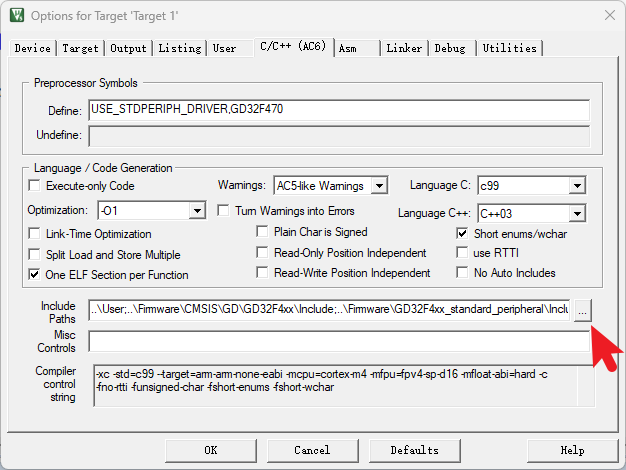
Task: Open the Debug tab
Action: coord(452,48)
